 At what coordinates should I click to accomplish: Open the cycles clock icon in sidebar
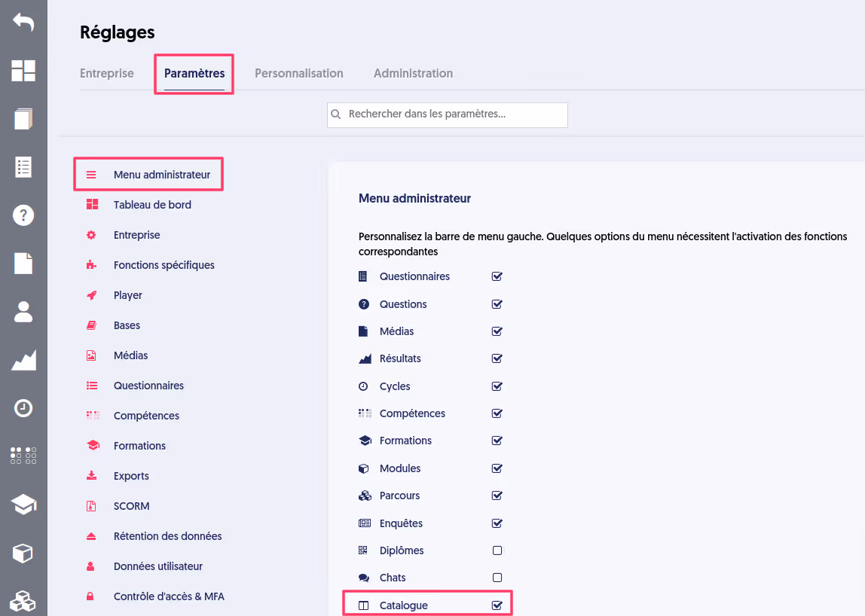pyautogui.click(x=23, y=408)
